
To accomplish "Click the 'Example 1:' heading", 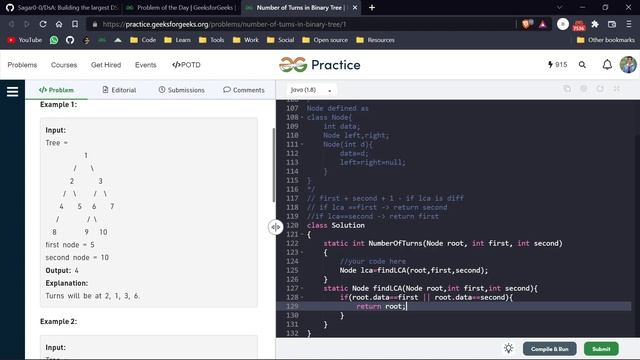I will coord(58,105).
